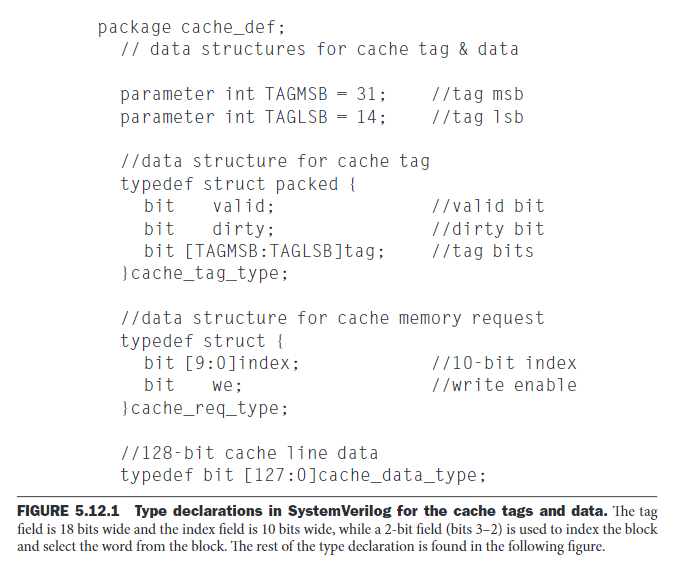Click the '//128-bit cache line data' comment
This screenshot has width=675, height=572.
click(x=249, y=453)
